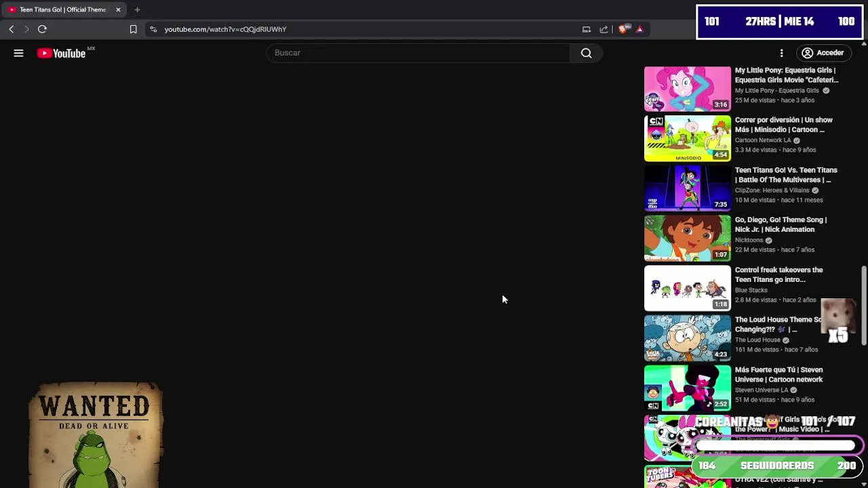Visit ClipZone: Heroes & Villains channel
Image resolution: width=868 pixels, height=488 pixels.
(772, 190)
